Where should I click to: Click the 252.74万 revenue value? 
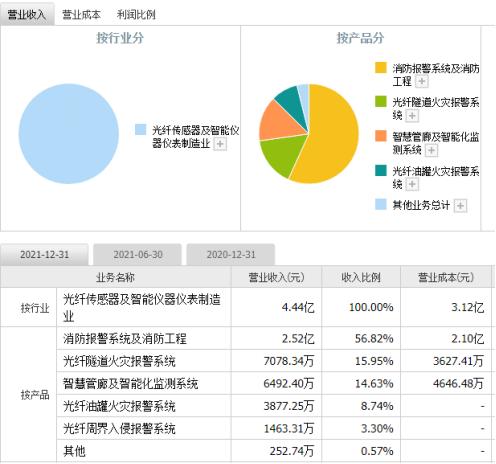(292, 451)
